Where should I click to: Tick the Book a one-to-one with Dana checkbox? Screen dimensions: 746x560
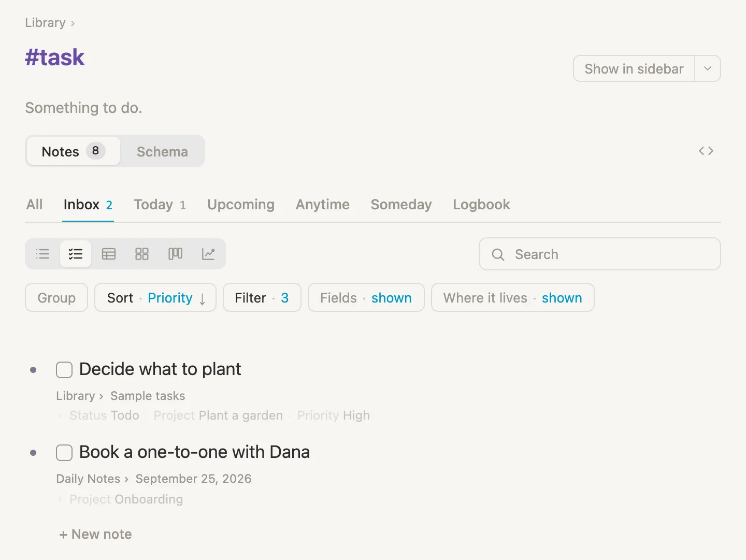click(64, 453)
